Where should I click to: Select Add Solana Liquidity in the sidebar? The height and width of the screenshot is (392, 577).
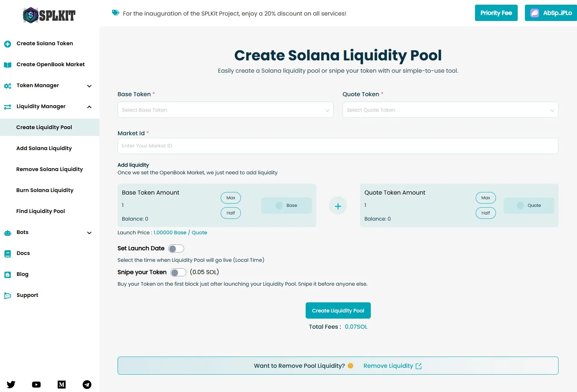(x=44, y=148)
